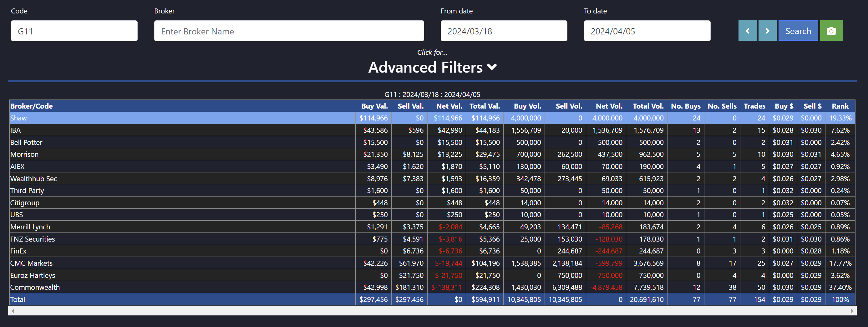Select the FinEx broker row
The height and width of the screenshot is (327, 868).
click(x=432, y=251)
